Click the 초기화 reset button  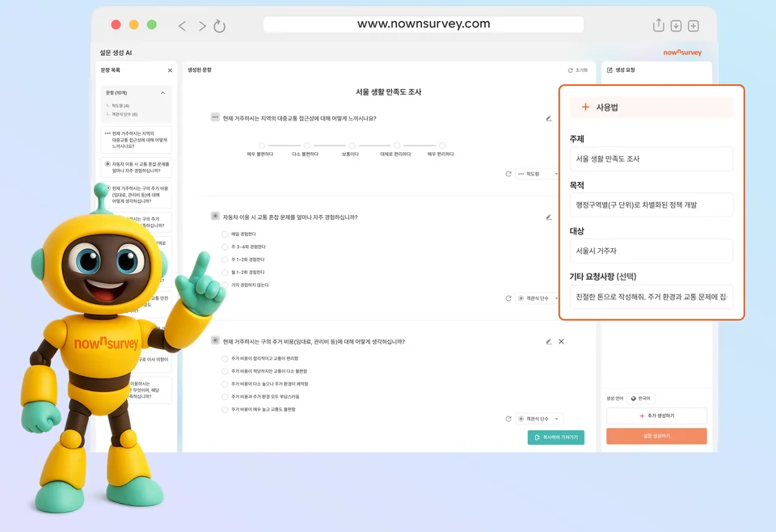[x=577, y=70]
